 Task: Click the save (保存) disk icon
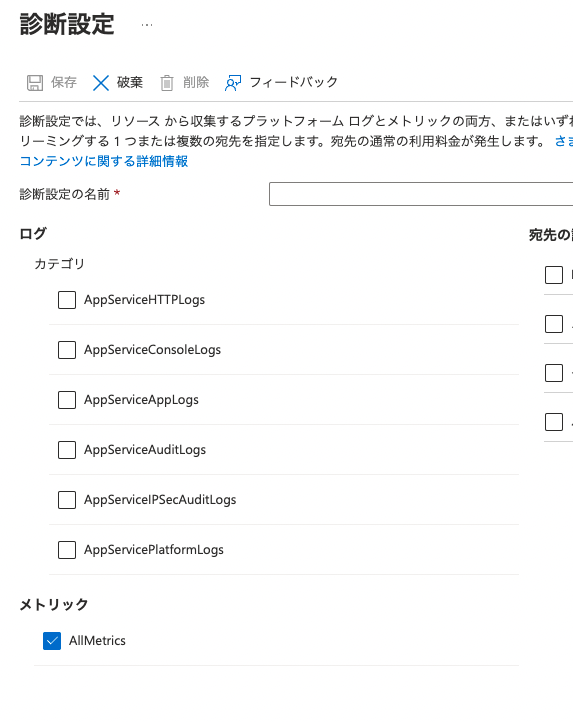point(35,83)
